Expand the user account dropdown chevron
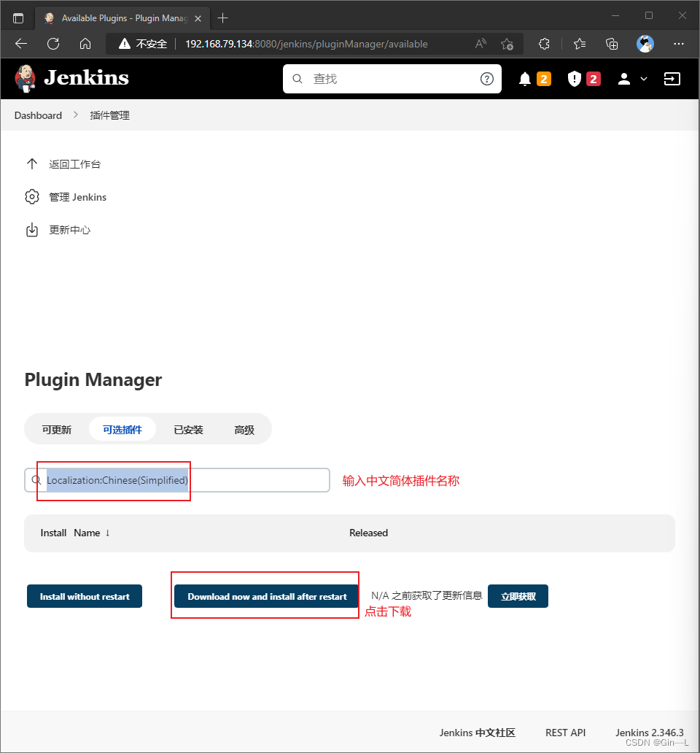Viewport: 700px width, 753px height. tap(644, 79)
